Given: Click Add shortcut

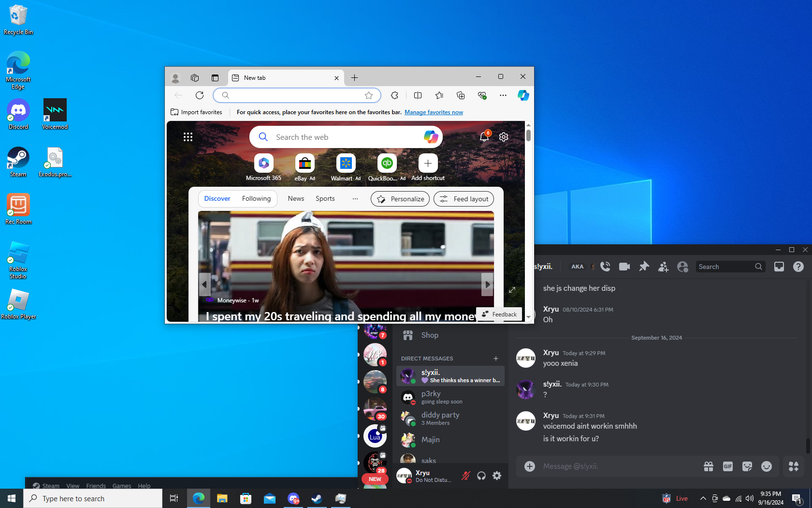Looking at the screenshot, I should [x=428, y=167].
